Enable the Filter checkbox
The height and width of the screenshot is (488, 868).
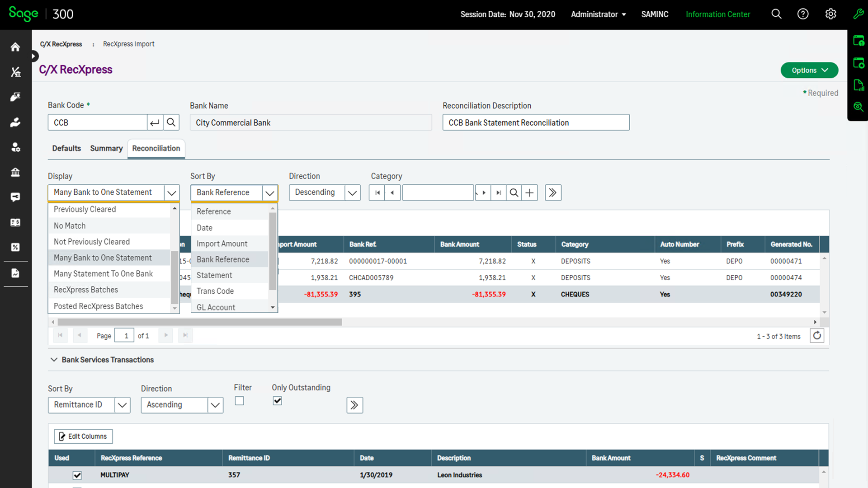[240, 401]
